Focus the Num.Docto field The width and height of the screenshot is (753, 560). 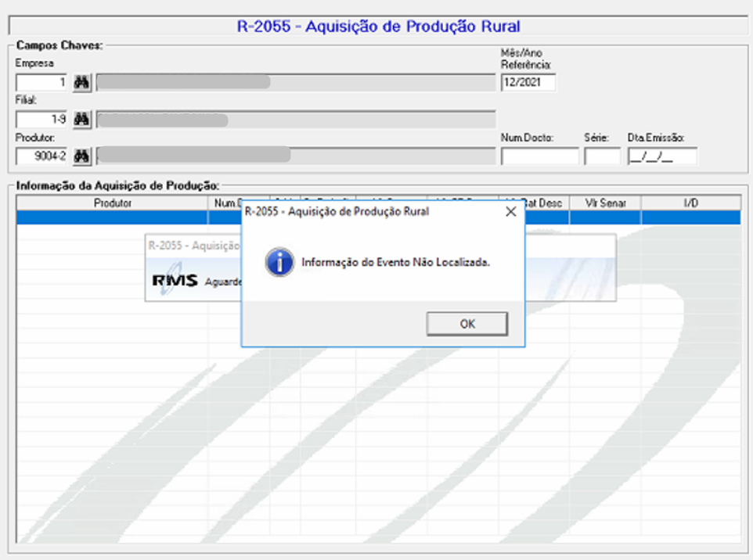tap(540, 156)
